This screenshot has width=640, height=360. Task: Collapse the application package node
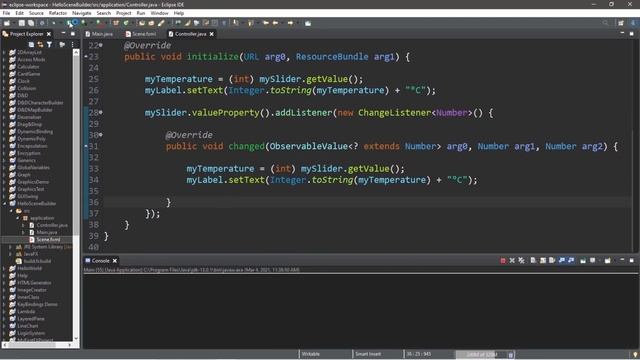(18, 218)
